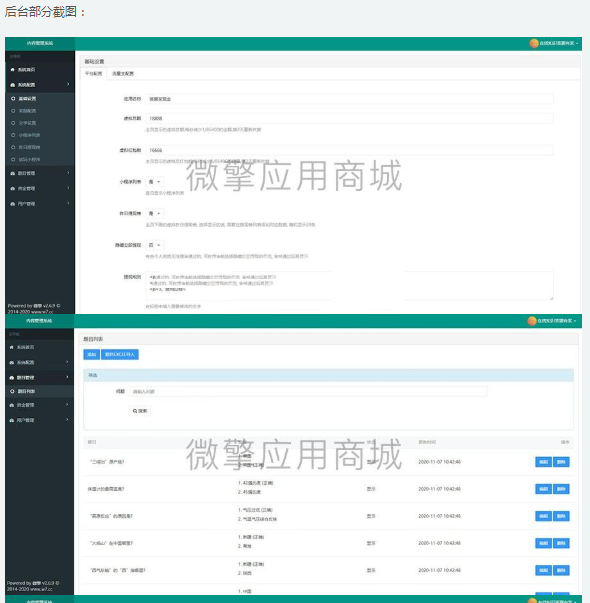Click the 资金管理 gauge icon in the 题目列表 panel

pos(12,405)
